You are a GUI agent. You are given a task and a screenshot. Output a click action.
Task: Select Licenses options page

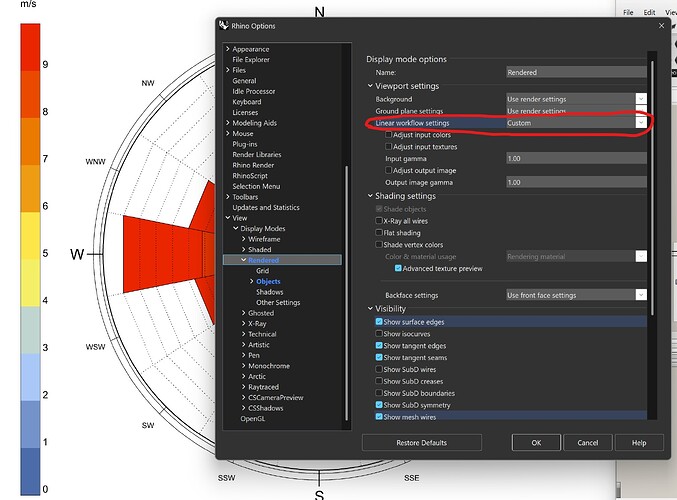tap(245, 112)
